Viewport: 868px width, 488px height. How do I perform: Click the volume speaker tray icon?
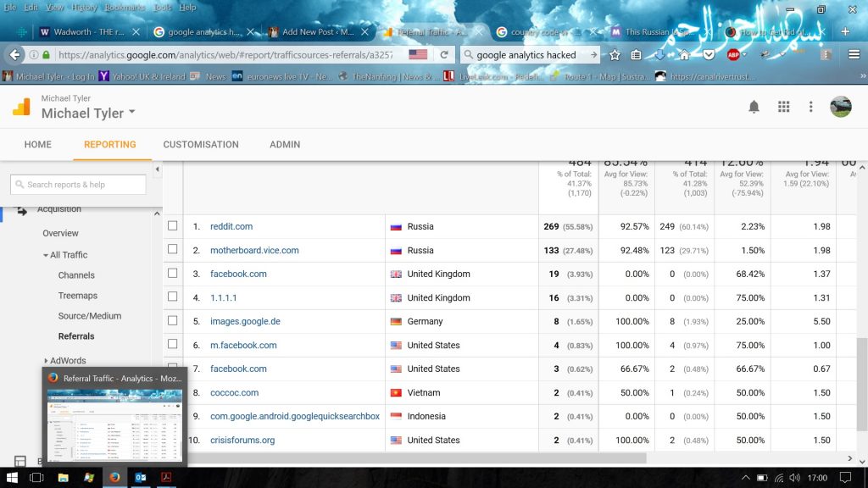click(795, 478)
